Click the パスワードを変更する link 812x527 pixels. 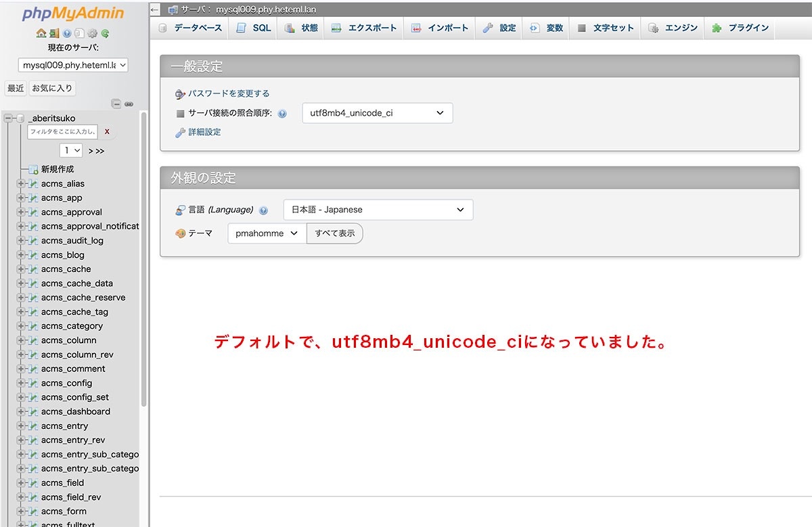229,93
